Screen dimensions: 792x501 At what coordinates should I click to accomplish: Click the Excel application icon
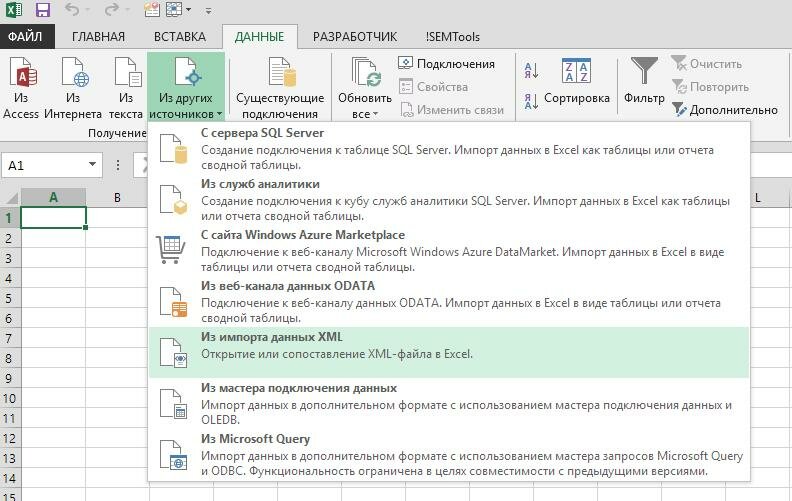[14, 9]
